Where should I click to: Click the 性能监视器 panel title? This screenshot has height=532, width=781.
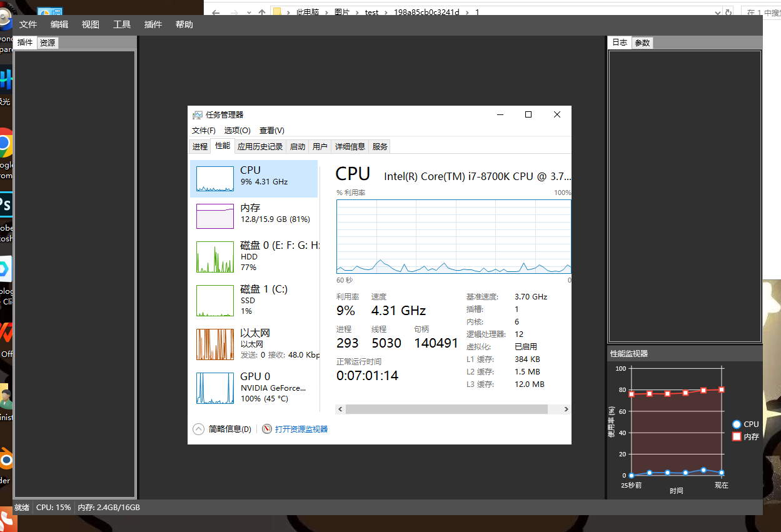[x=629, y=353]
